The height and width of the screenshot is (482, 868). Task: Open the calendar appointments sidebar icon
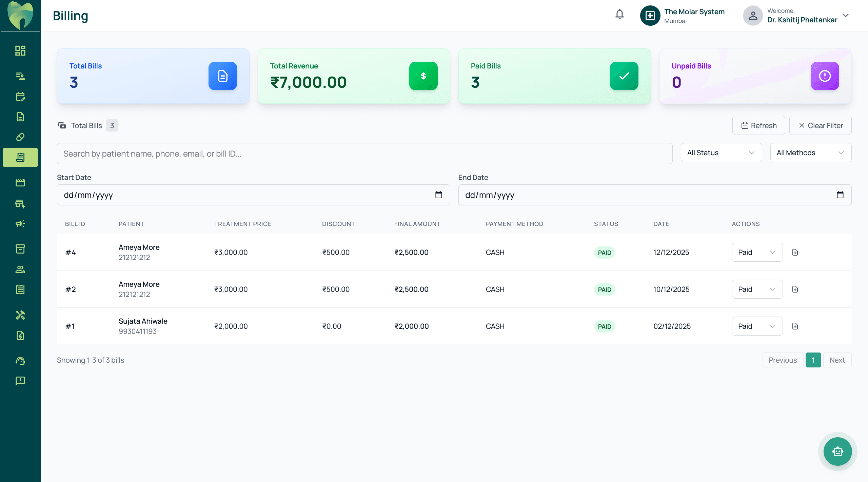click(20, 97)
